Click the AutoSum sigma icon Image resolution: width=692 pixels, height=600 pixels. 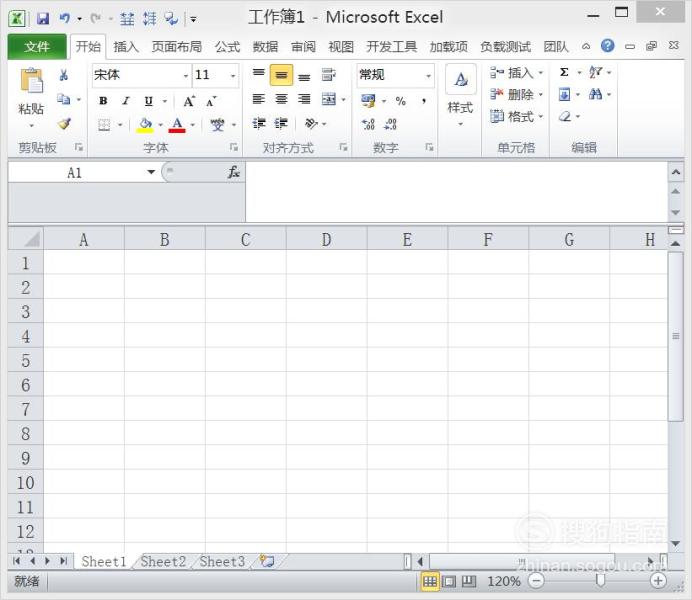[x=564, y=72]
